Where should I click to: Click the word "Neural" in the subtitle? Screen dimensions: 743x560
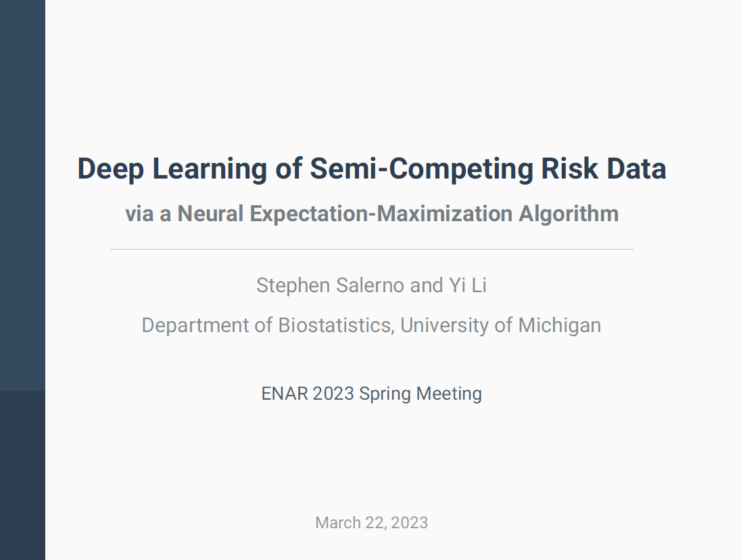tap(210, 214)
